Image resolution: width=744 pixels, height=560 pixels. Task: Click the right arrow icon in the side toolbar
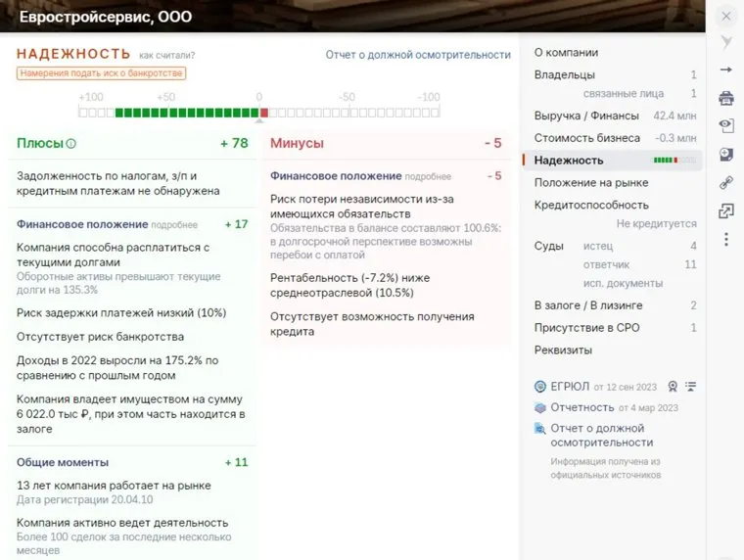(725, 70)
